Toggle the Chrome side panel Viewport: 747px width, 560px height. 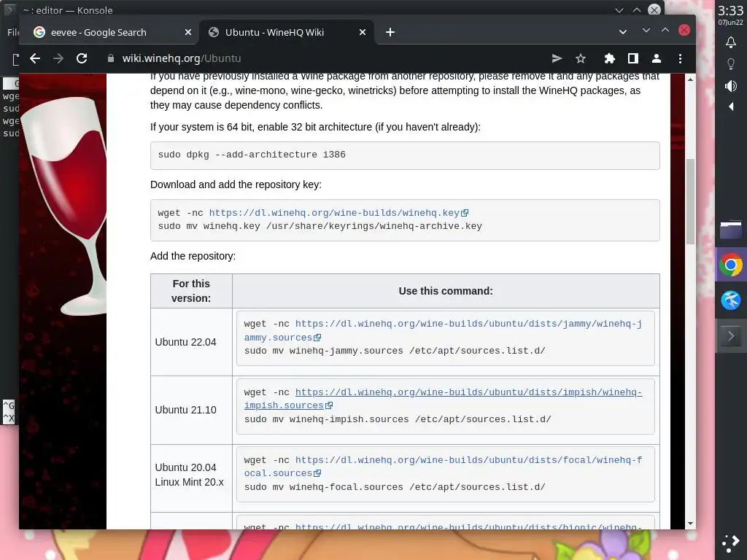click(632, 58)
